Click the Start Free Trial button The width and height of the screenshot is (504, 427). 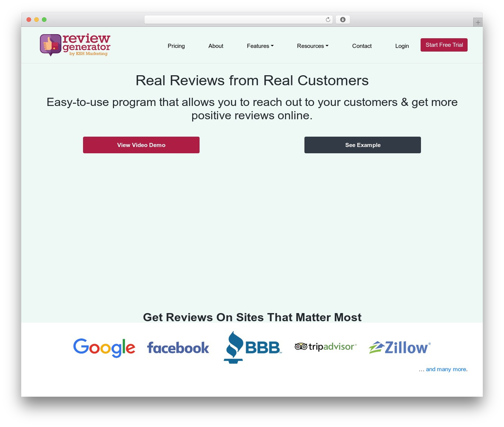coord(444,45)
